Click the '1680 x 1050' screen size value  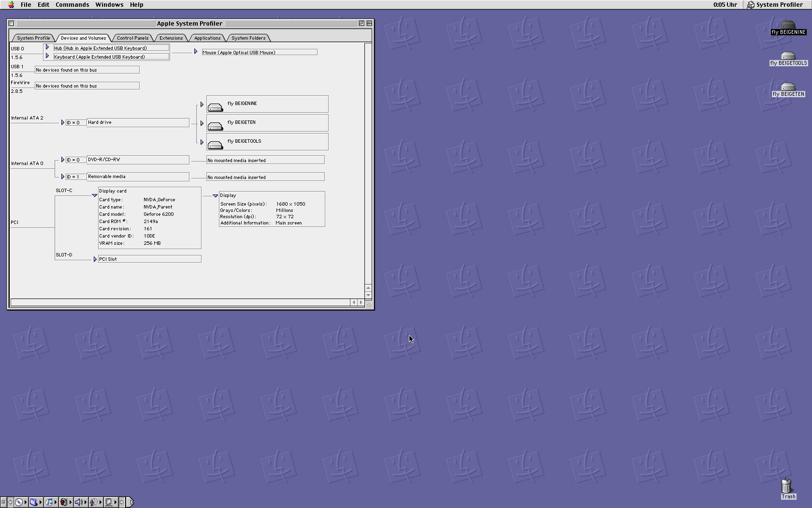click(290, 204)
